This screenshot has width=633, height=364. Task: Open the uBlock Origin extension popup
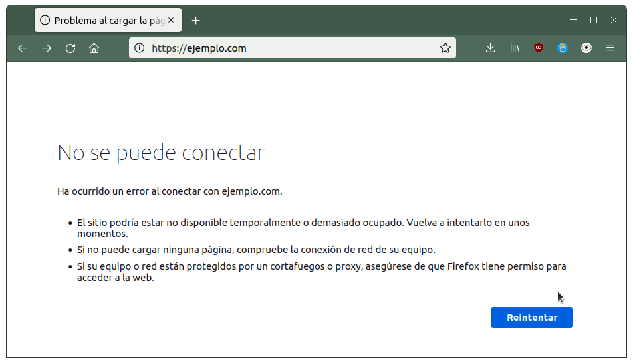538,48
